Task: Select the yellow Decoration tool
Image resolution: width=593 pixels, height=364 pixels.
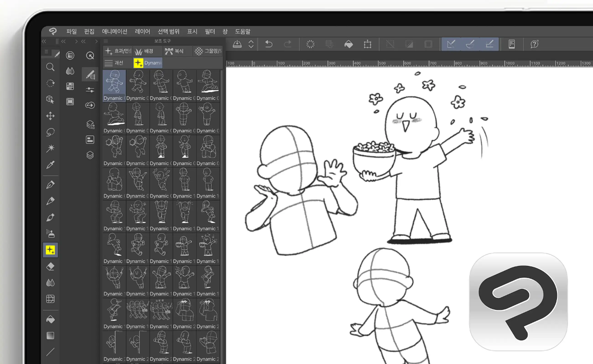Action: (50, 250)
